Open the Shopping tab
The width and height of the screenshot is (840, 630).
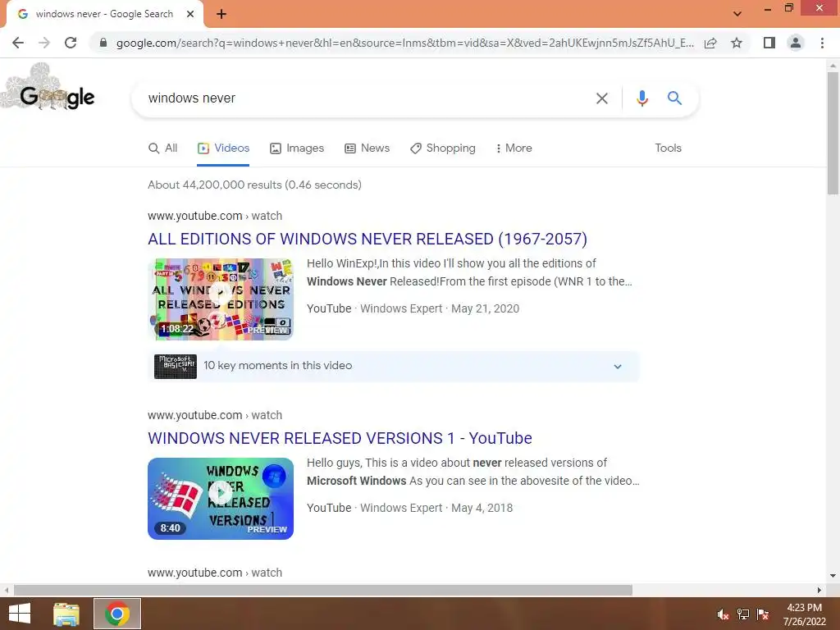point(442,148)
